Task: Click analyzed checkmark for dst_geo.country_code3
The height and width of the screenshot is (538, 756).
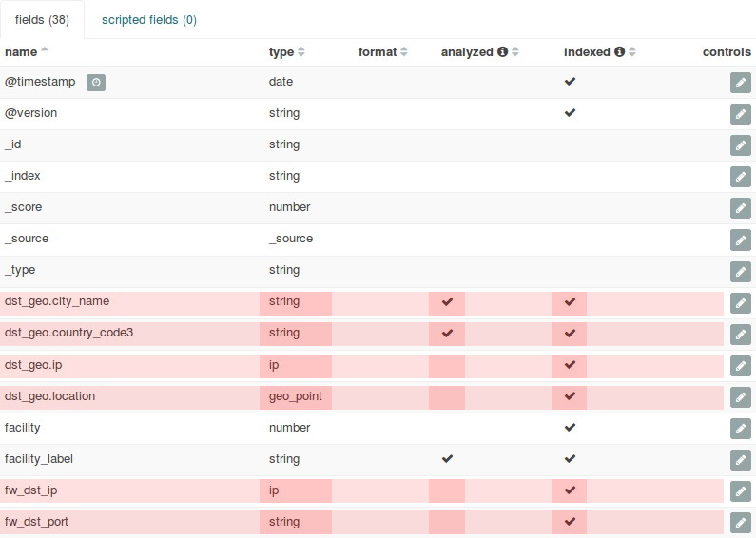Action: coord(447,334)
